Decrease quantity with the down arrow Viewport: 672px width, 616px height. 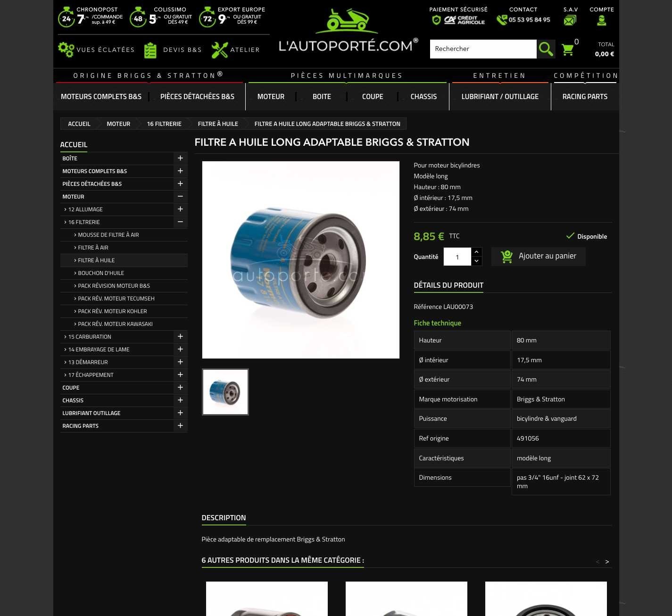pos(476,261)
